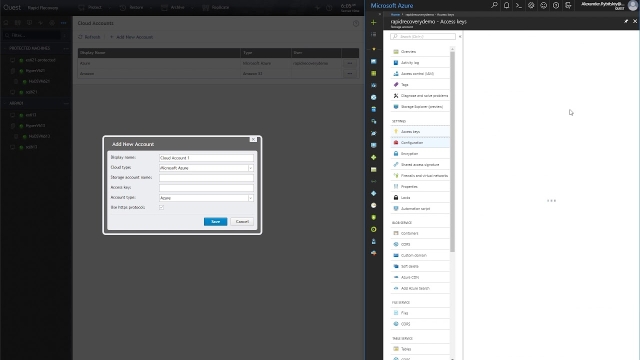Select sql13 machine in tree
Screen dimensions: 640x360
(31, 147)
